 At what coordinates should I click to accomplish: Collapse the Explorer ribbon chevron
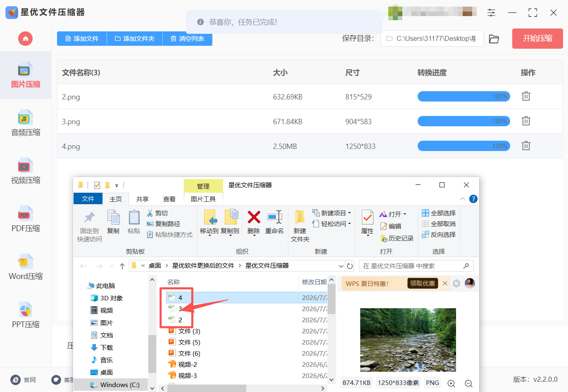pyautogui.click(x=463, y=199)
